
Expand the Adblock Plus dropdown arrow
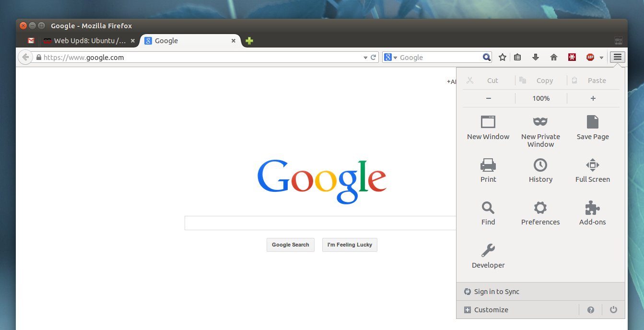click(x=601, y=57)
